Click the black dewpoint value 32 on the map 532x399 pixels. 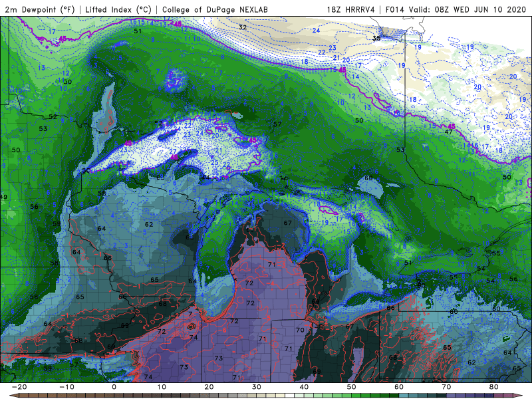click(x=243, y=27)
